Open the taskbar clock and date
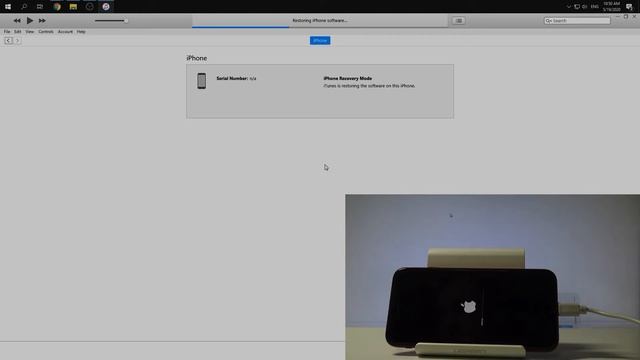 pyautogui.click(x=611, y=7)
